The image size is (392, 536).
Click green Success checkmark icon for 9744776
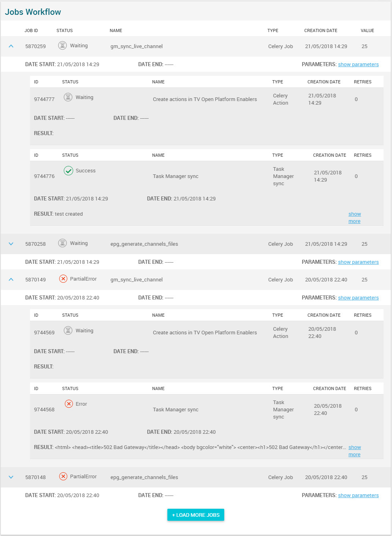(68, 170)
